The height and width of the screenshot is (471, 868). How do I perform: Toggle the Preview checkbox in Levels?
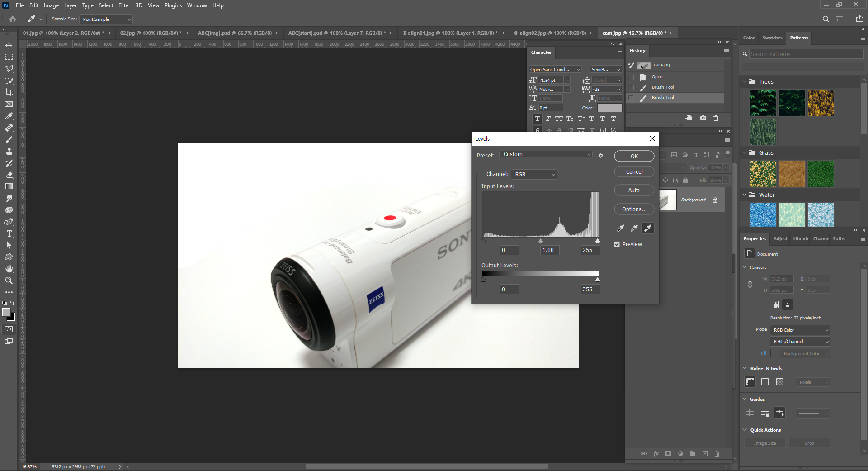tap(617, 244)
